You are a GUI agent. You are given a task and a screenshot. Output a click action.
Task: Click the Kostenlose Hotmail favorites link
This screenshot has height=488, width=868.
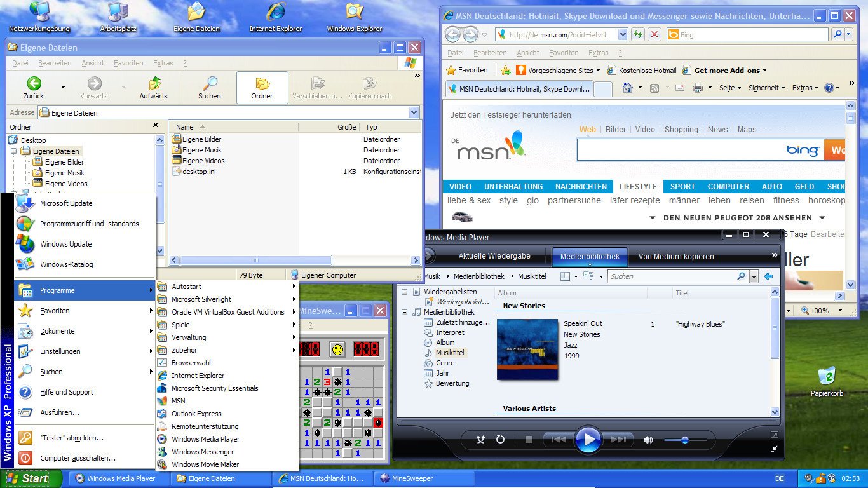pos(642,71)
